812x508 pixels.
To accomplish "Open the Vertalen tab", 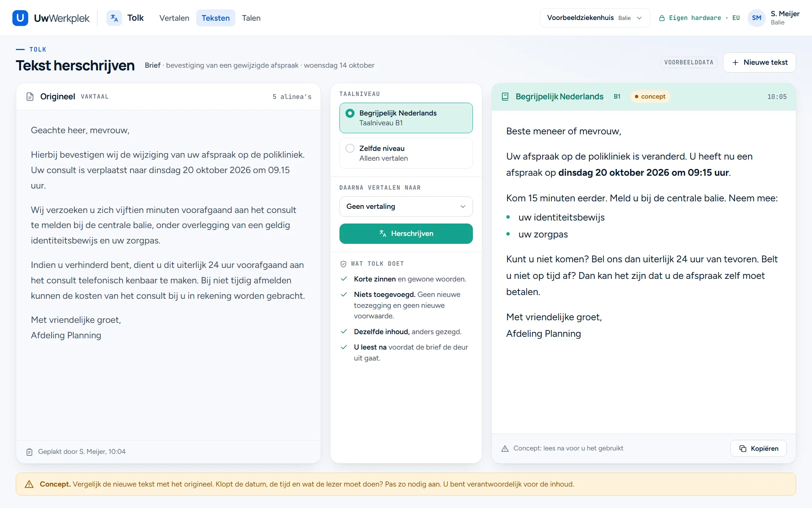I will click(174, 18).
